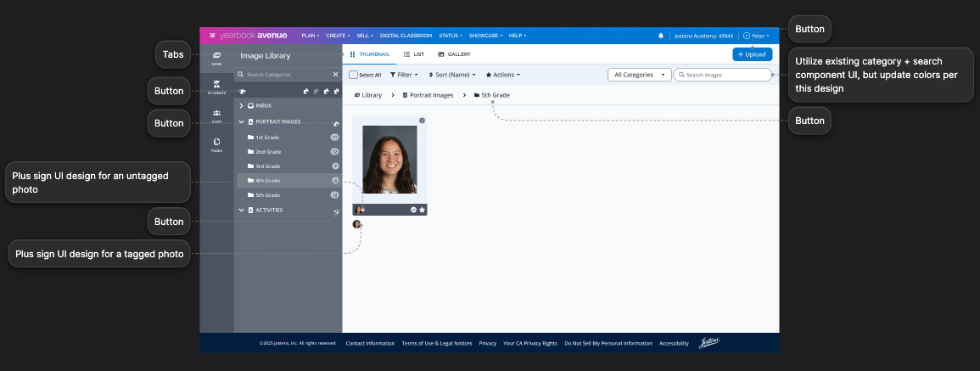Open the Contact Information footer link
This screenshot has width=980, height=371.
[x=370, y=344]
